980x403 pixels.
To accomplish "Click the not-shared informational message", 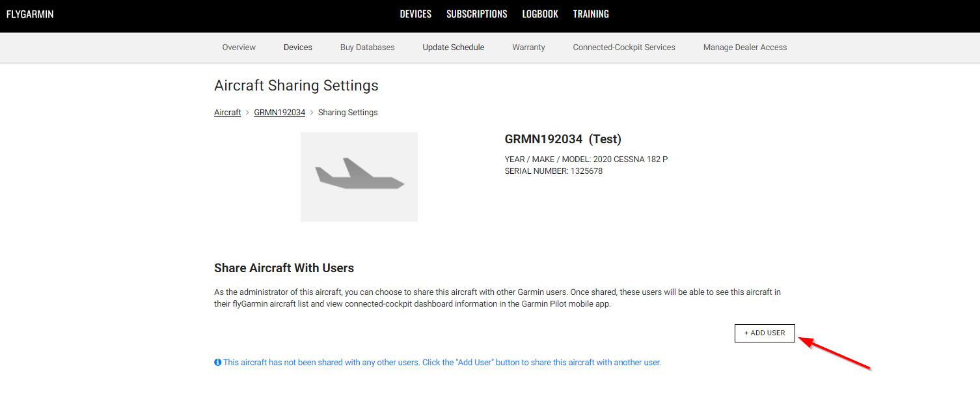I will click(442, 363).
